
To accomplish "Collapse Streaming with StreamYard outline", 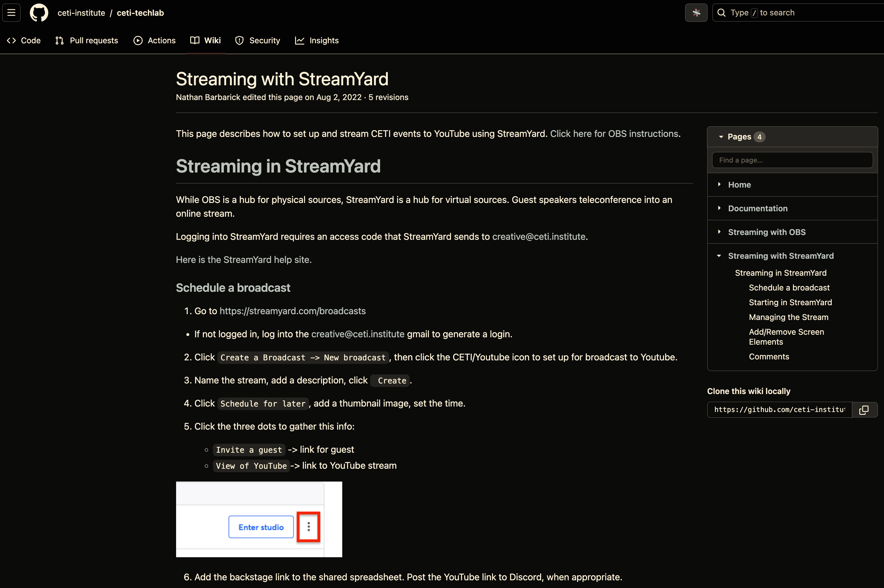I will pyautogui.click(x=719, y=256).
